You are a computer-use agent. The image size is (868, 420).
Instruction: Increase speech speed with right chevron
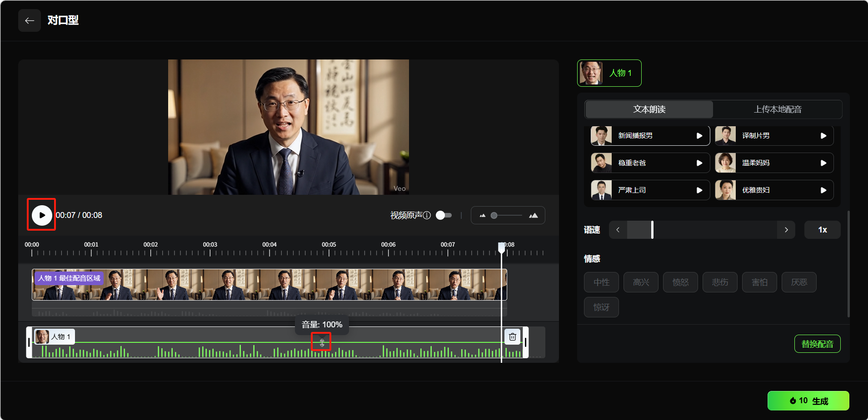[x=786, y=230]
